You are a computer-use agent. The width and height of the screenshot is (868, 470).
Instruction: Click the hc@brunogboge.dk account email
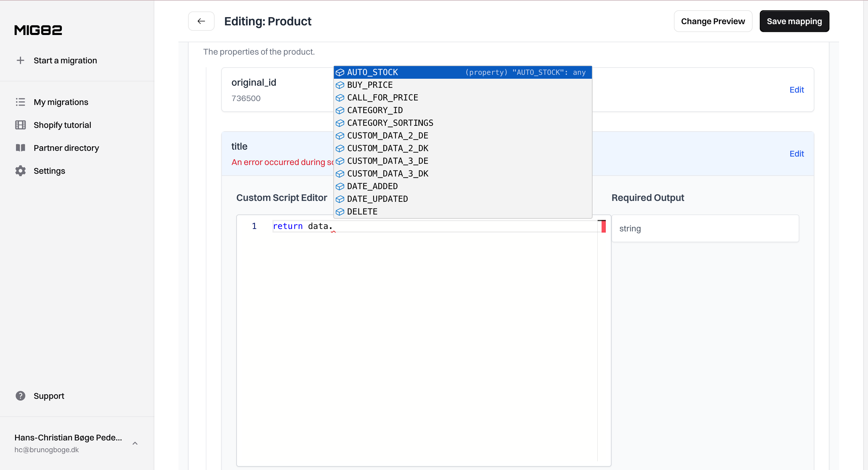tap(46, 450)
